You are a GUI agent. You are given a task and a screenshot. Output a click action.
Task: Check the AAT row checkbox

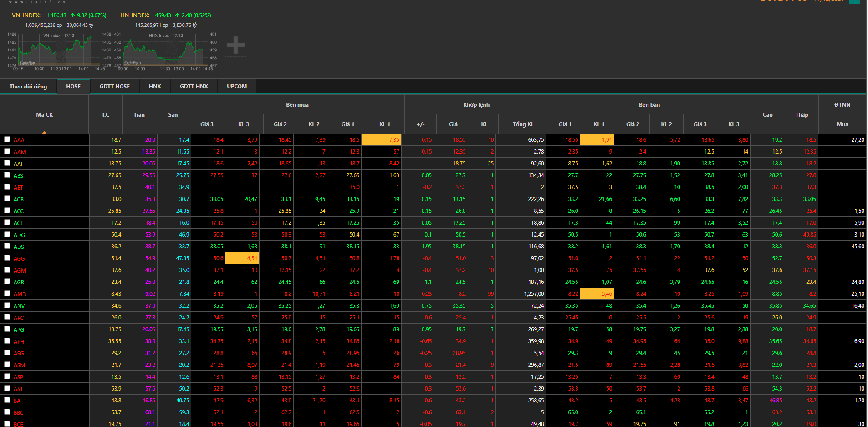click(x=7, y=163)
